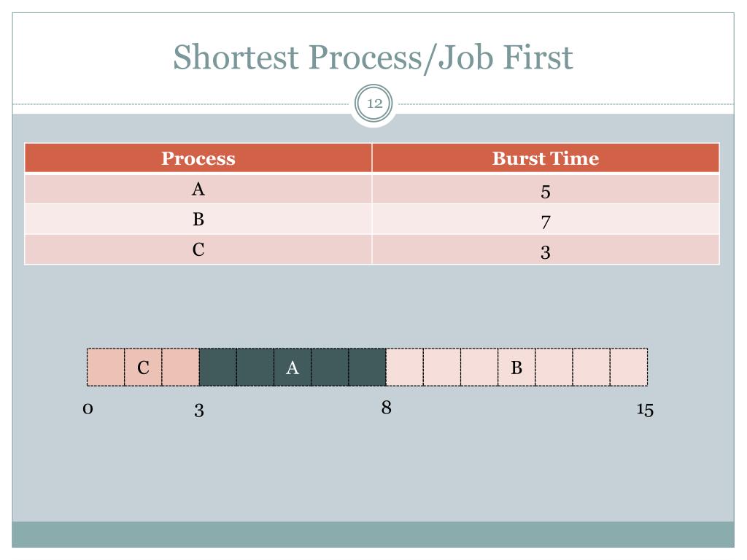Select the slide number 12 circle
This screenshot has width=747, height=560.
pyautogui.click(x=374, y=104)
